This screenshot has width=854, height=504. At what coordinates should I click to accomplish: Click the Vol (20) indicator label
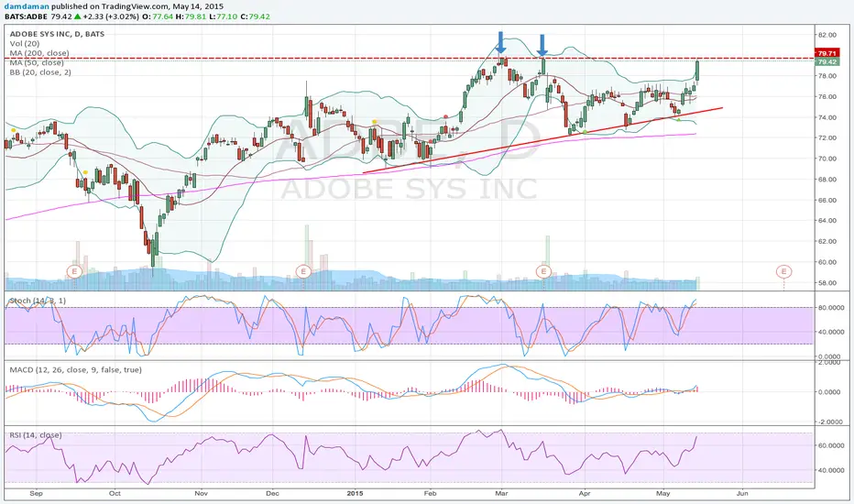(24, 44)
